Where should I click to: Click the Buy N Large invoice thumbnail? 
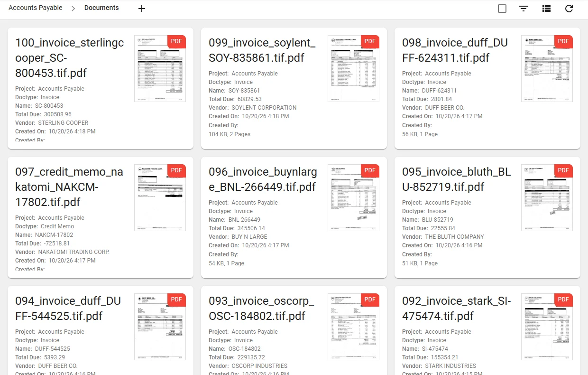click(353, 197)
